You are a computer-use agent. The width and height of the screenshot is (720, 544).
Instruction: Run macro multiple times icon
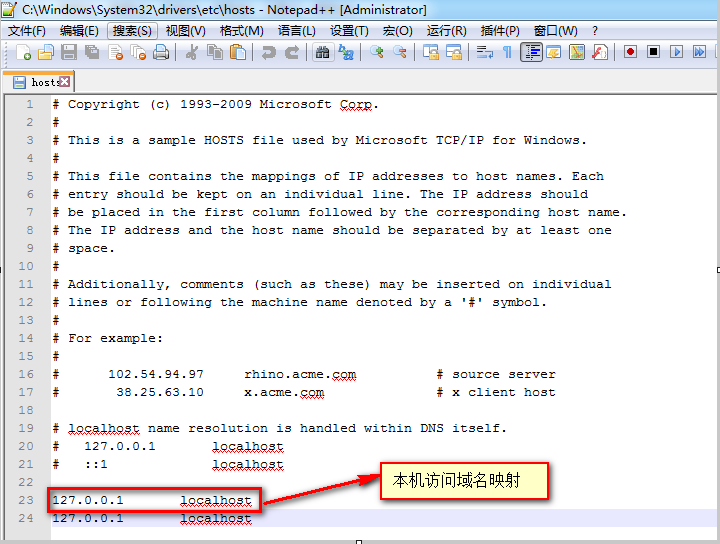point(699,52)
